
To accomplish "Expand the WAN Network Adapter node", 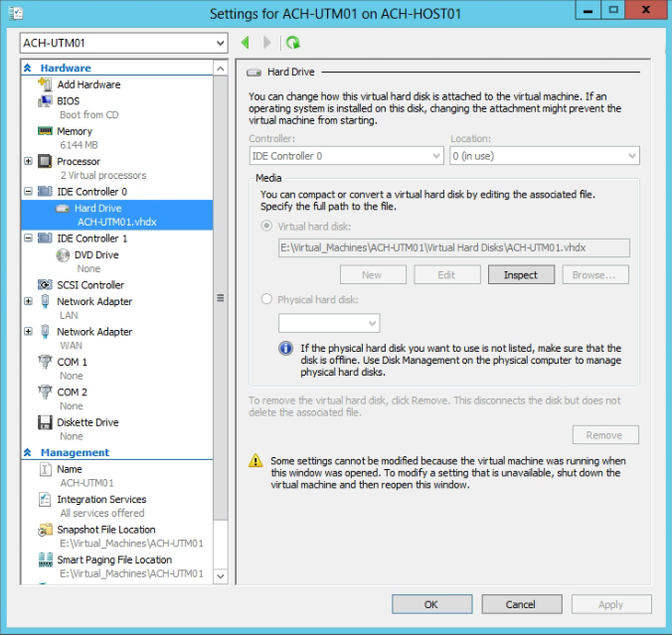I will pyautogui.click(x=28, y=331).
